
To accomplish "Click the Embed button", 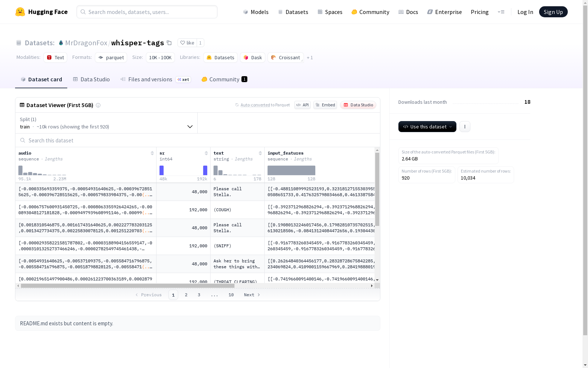I will coord(325,105).
